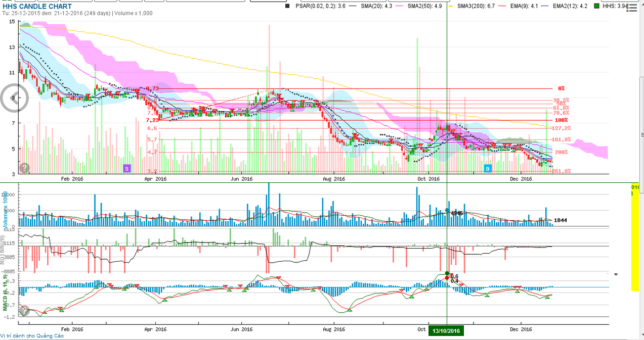Click Jun 2016 label under price pane

click(241, 178)
